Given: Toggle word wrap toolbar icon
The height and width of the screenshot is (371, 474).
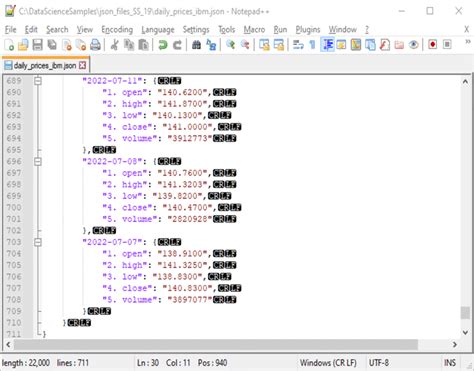Looking at the screenshot, I should (298, 45).
